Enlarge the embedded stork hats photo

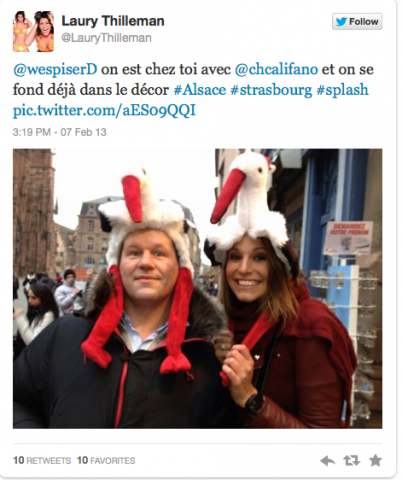tap(198, 288)
